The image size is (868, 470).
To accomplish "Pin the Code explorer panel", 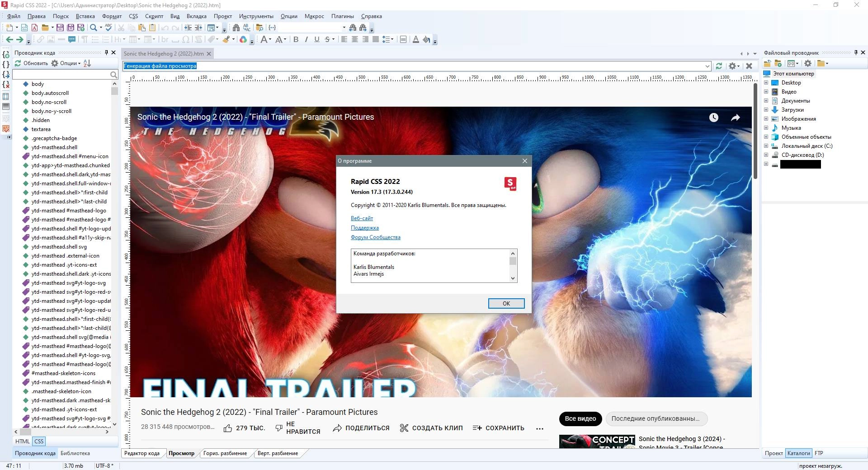I will pyautogui.click(x=107, y=52).
